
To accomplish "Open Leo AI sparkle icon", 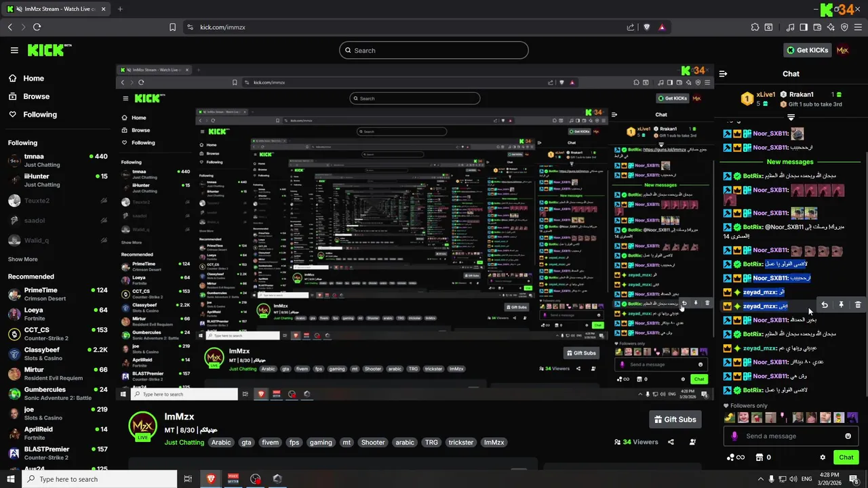I will click(x=831, y=27).
